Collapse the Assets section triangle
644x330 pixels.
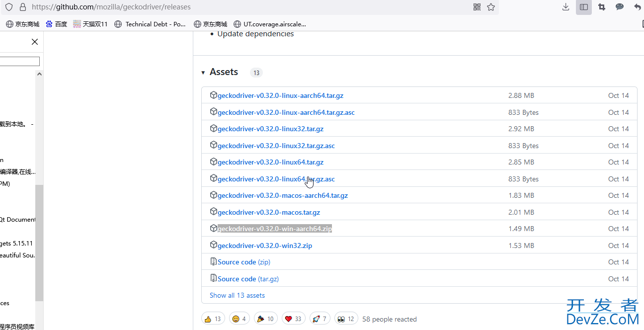[x=203, y=73]
